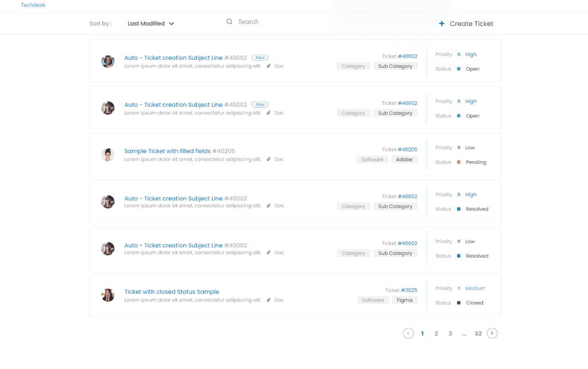
Task: Click the High priority arrow icon on first ticket
Action: (459, 55)
